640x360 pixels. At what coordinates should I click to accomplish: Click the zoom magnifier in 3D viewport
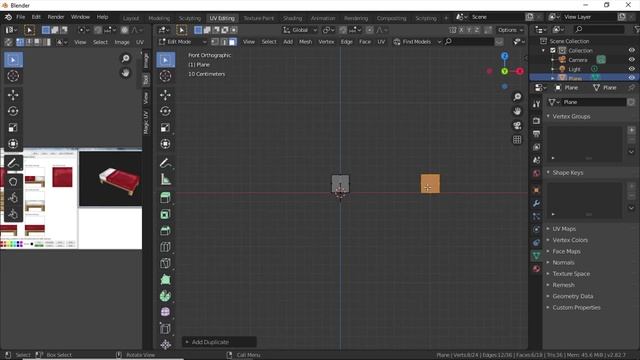click(x=517, y=97)
